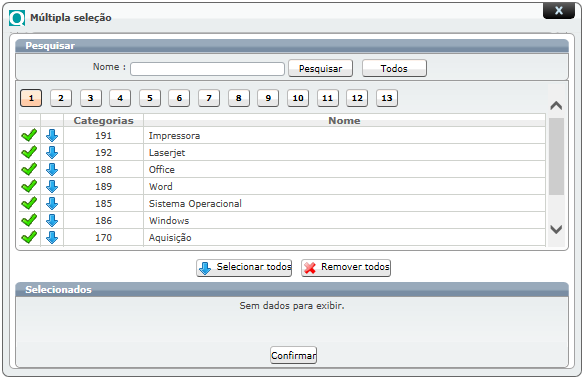Select the Impressora name cell
Image resolution: width=584 pixels, height=378 pixels.
point(344,136)
